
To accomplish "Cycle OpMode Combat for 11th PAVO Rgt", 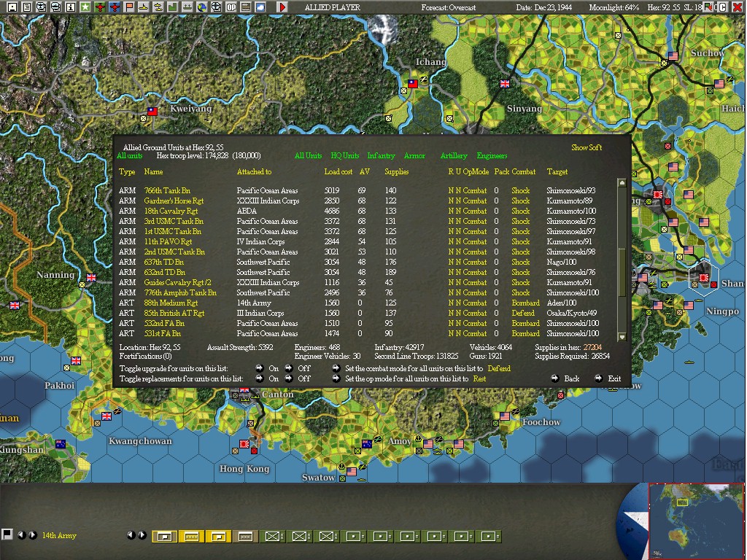I will (x=474, y=241).
